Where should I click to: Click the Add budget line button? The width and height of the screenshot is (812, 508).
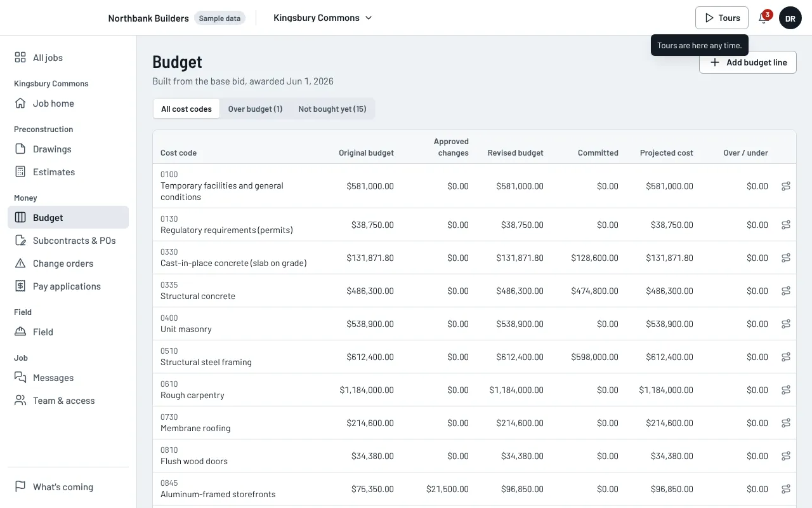pos(748,62)
